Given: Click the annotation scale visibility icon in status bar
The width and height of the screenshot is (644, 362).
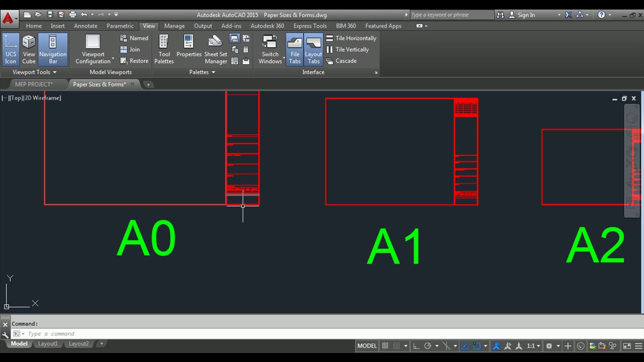Looking at the screenshot, I should [x=496, y=346].
